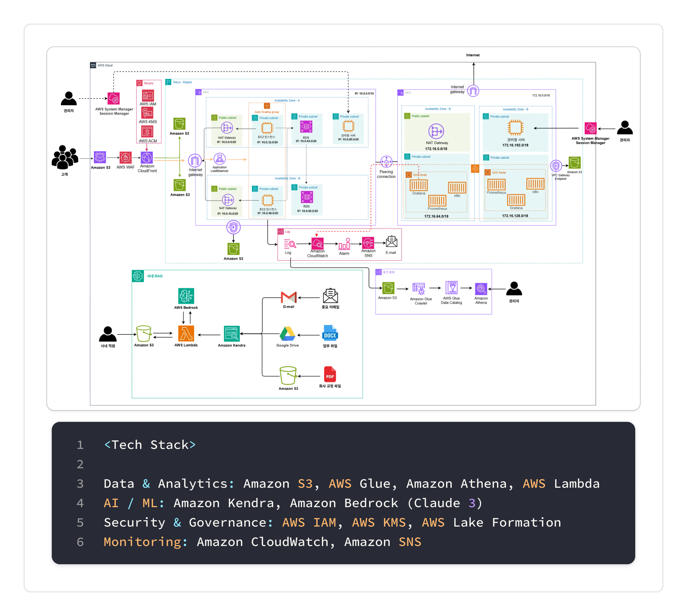687x616 pixels.
Task: Select the AWS WAF firewall icon
Action: (125, 158)
